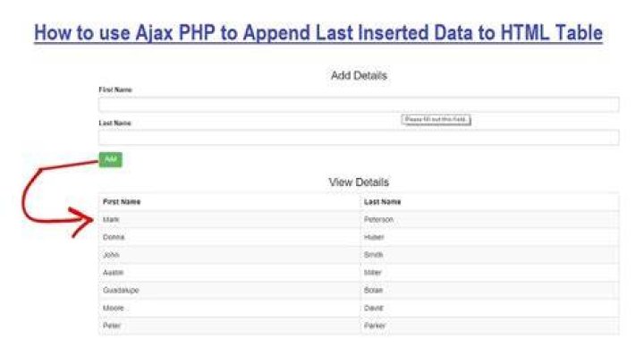
Task: Select the Donna table cell
Action: click(x=229, y=237)
